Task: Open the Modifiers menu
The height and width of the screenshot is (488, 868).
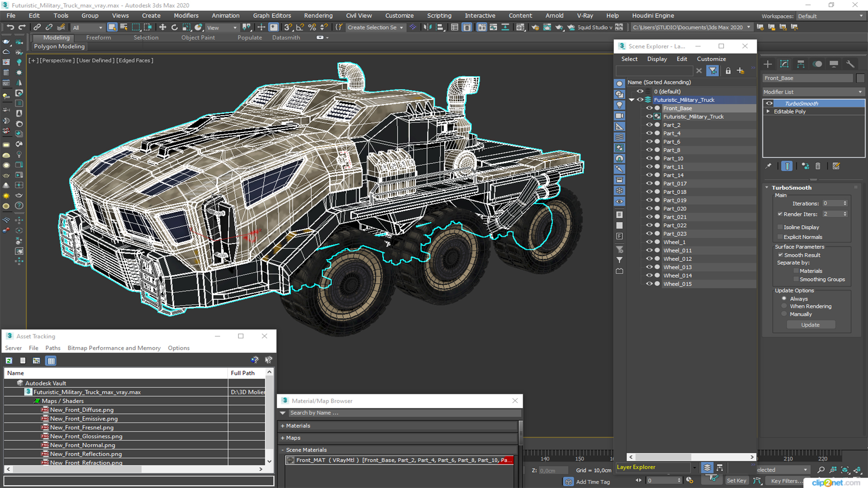Action: point(186,15)
